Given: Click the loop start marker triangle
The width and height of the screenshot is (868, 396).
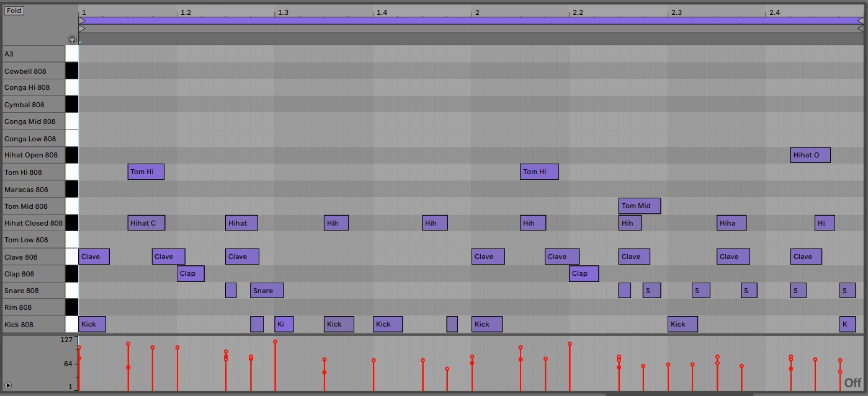Looking at the screenshot, I should point(82,20).
